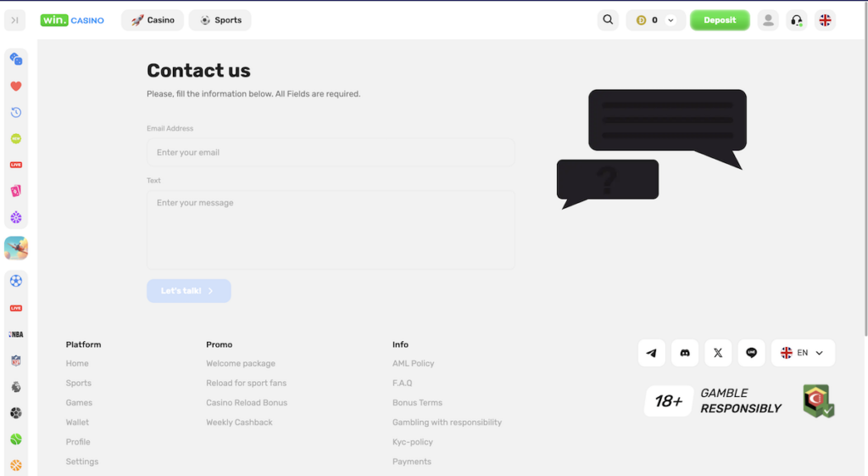Open the NFL shield icon

[x=16, y=361]
